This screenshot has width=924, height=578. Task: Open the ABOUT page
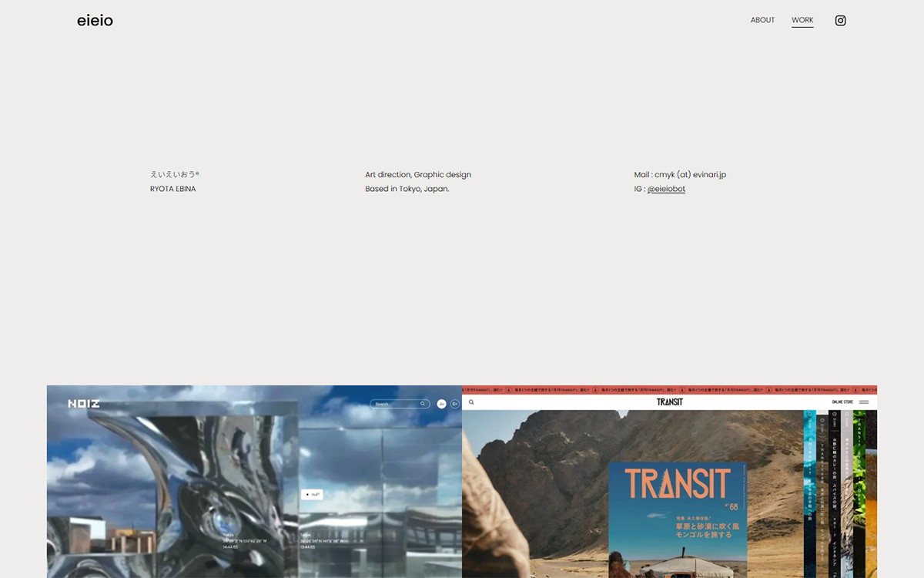[762, 21]
